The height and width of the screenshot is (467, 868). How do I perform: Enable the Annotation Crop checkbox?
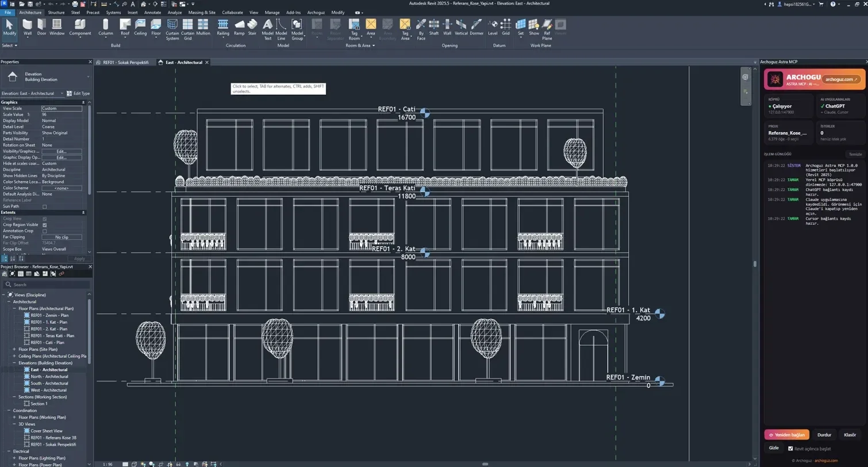(45, 231)
